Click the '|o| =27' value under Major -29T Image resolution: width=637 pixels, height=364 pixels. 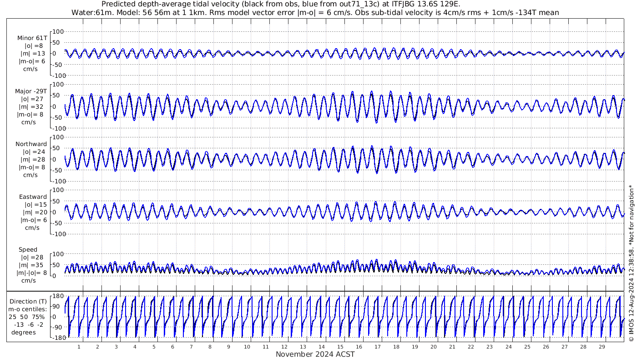[x=32, y=99]
